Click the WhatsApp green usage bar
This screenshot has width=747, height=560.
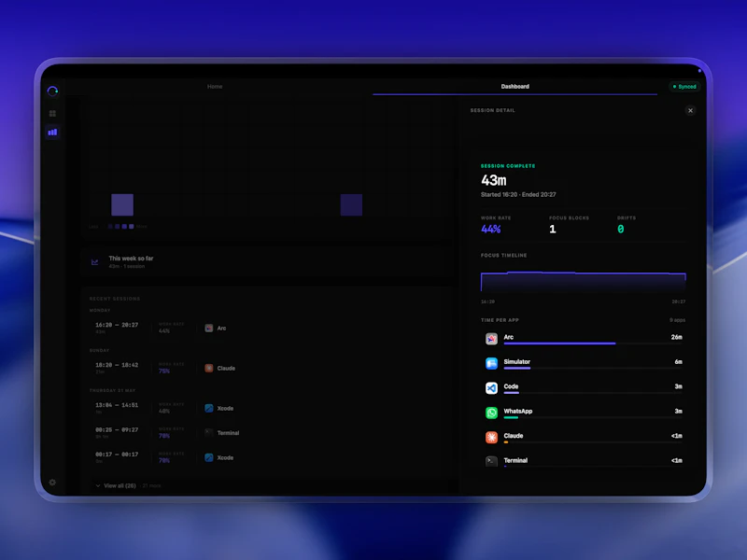[511, 417]
